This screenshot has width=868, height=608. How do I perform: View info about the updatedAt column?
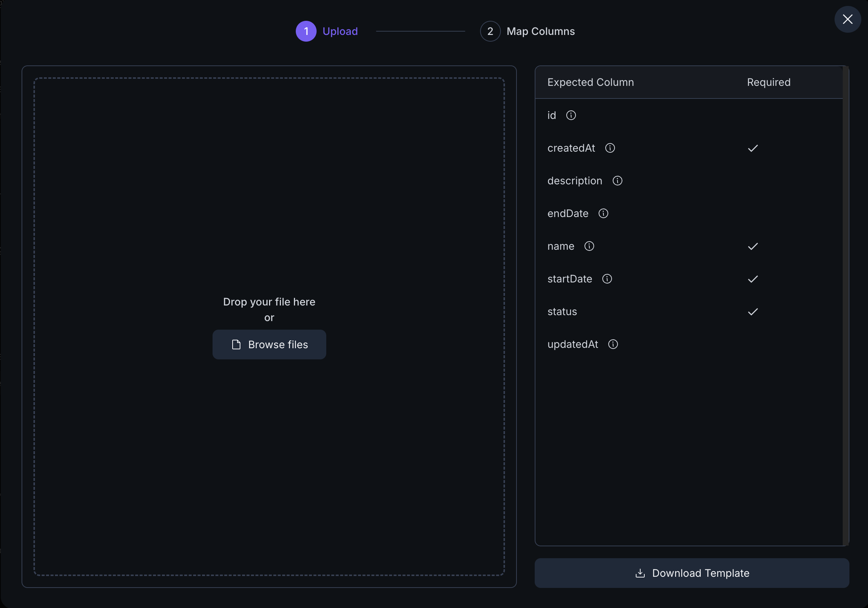pos(613,344)
